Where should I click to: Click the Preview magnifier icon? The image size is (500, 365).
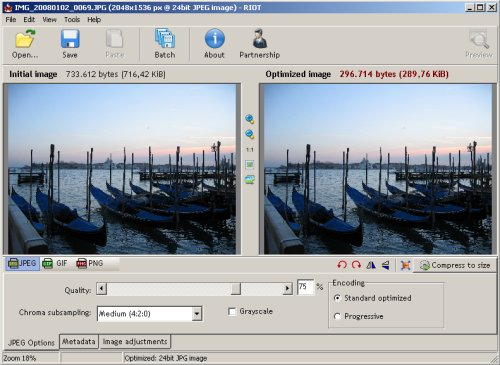pos(479,39)
